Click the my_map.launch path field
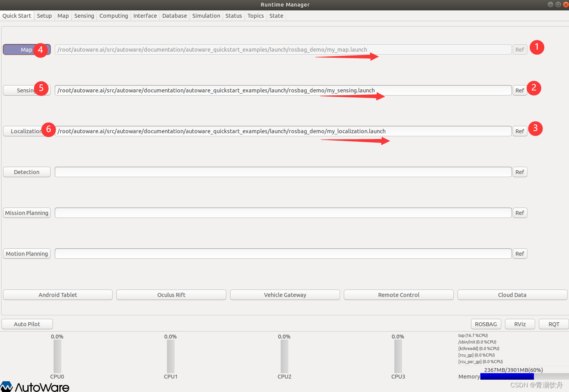 pos(283,50)
